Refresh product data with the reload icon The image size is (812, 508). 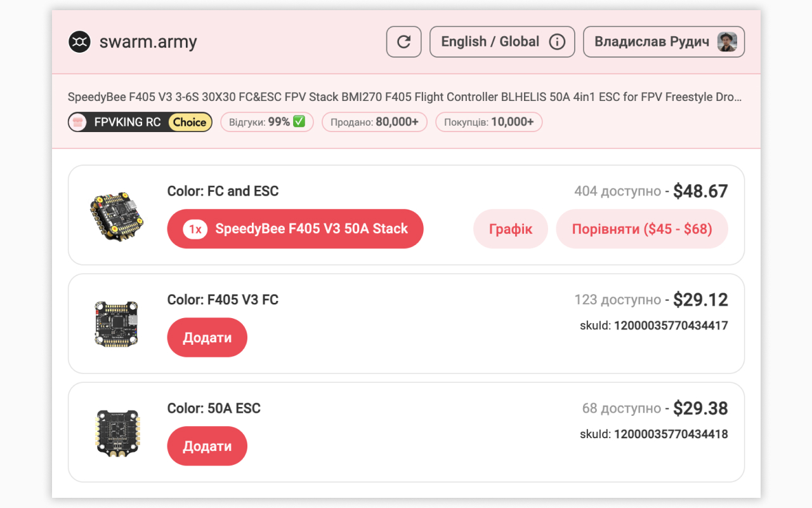tap(403, 41)
